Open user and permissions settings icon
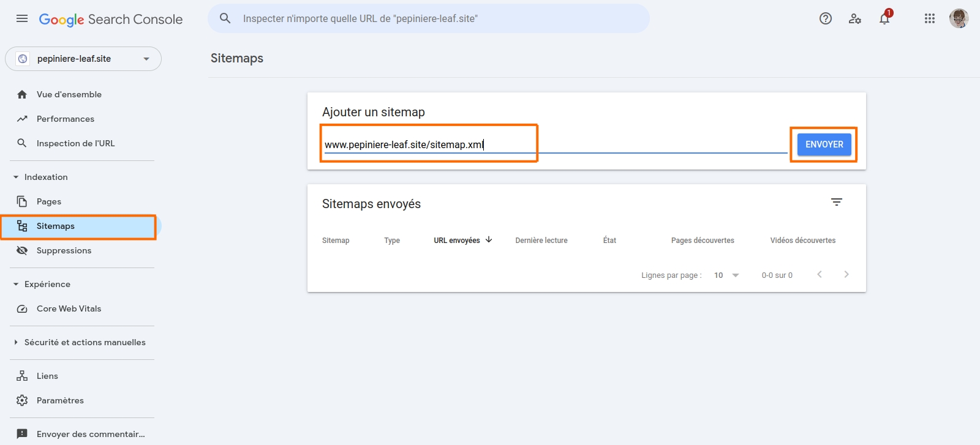The height and width of the screenshot is (445, 980). point(855,18)
